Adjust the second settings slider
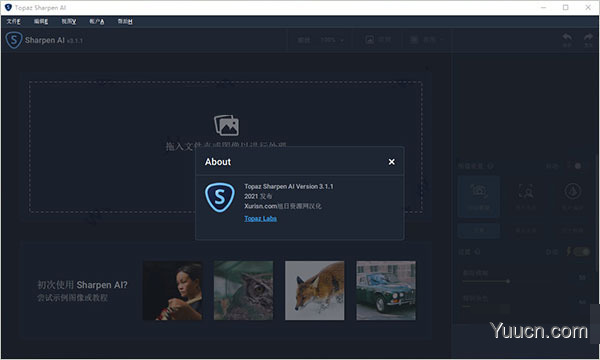This screenshot has height=360, width=600. point(486,307)
